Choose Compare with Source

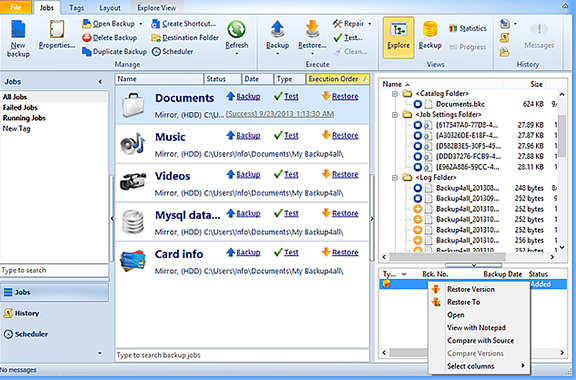(x=479, y=341)
